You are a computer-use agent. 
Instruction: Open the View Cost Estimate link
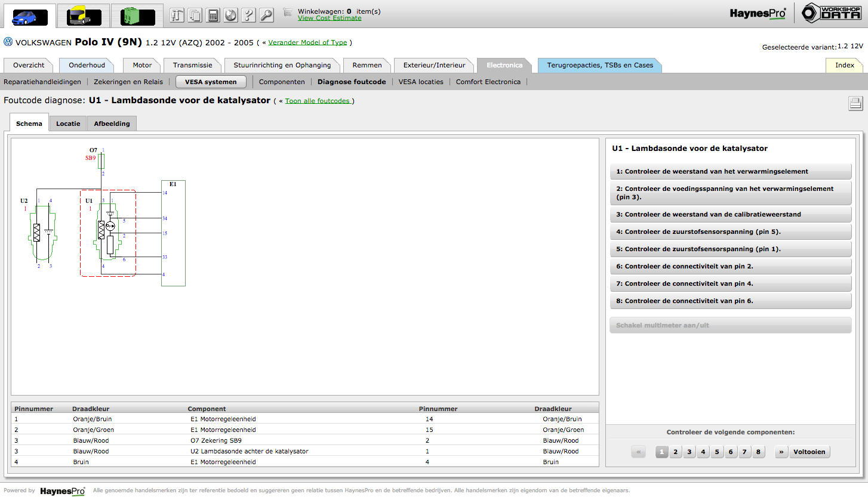point(330,18)
